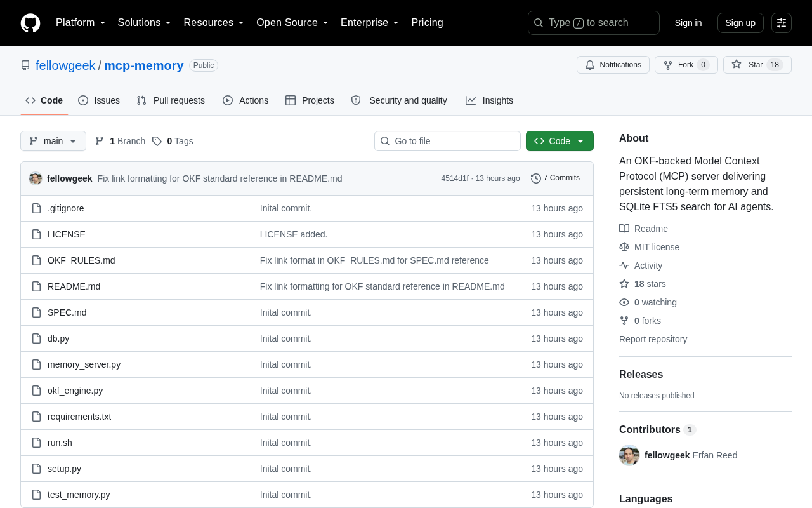Click the branch icon next to 1 Branch
This screenshot has height=508, width=812.
point(100,141)
